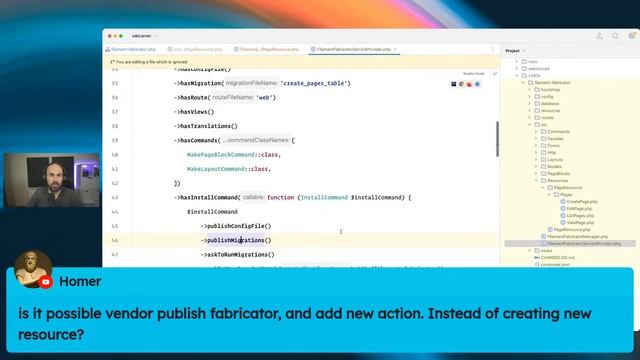
Task: Click the user account icon in title bar
Action: [599, 36]
